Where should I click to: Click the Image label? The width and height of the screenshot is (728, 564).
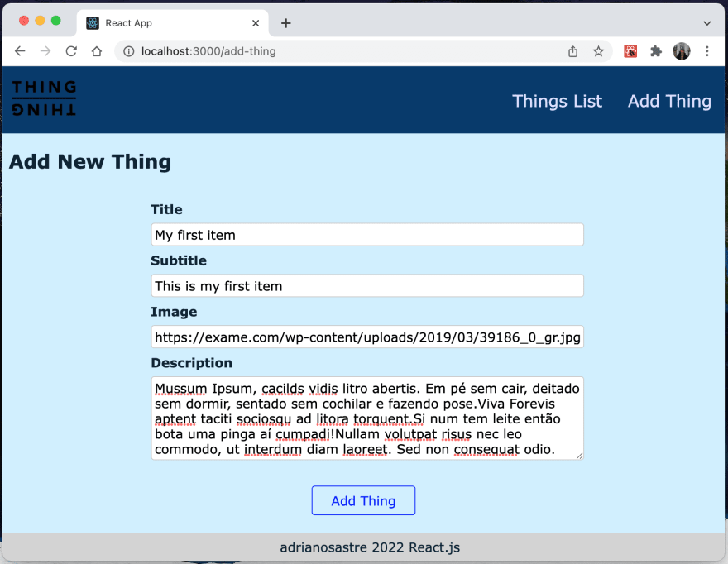tap(174, 312)
